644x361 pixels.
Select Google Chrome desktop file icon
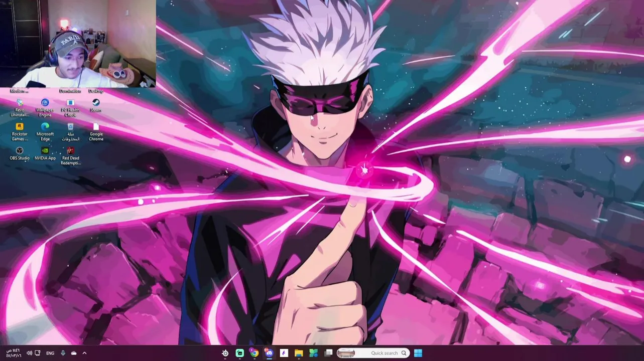click(x=96, y=132)
